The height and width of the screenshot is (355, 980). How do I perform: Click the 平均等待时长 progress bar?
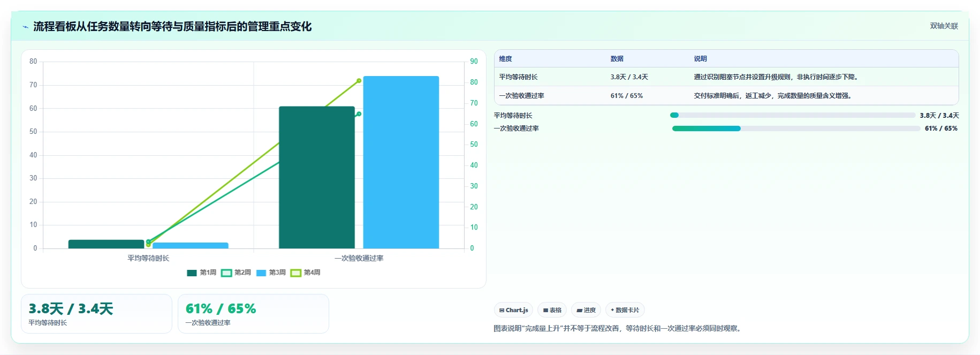[x=793, y=115]
